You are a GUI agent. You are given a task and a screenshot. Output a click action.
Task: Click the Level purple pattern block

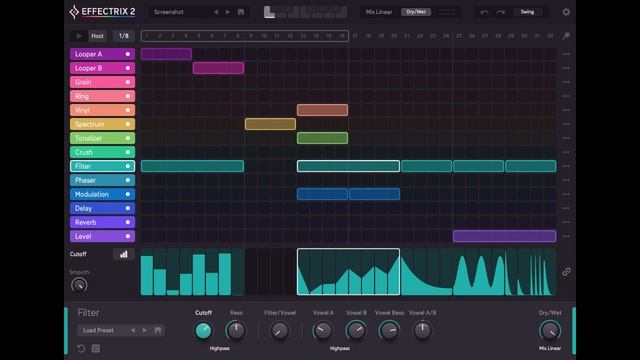coord(504,236)
